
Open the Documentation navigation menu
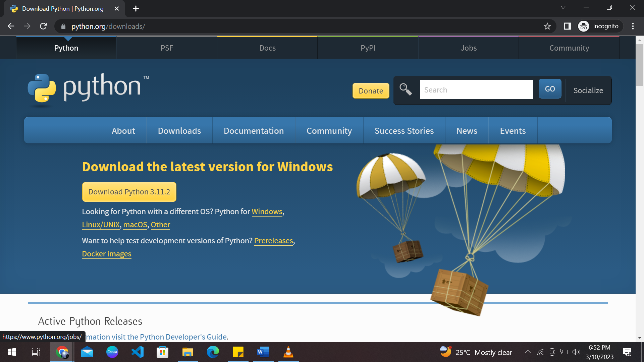click(254, 131)
